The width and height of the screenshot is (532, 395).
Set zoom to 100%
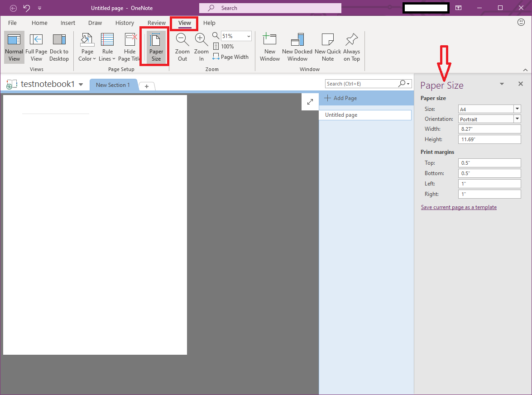coord(224,47)
